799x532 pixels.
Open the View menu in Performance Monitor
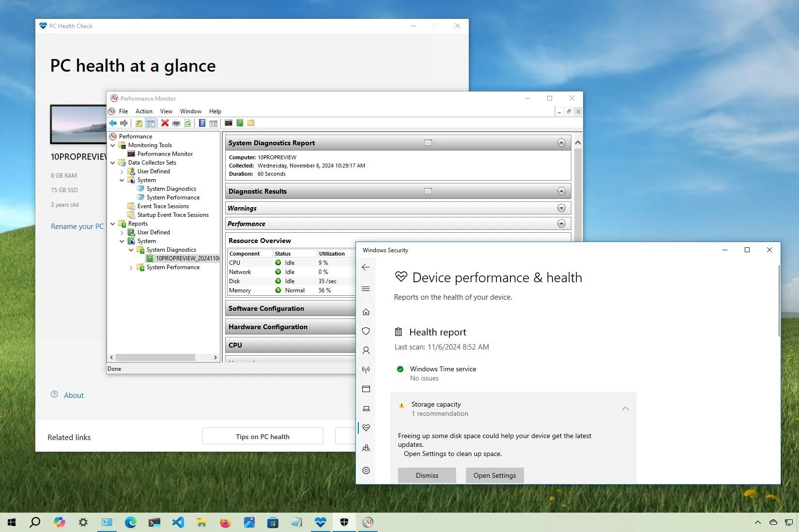166,111
